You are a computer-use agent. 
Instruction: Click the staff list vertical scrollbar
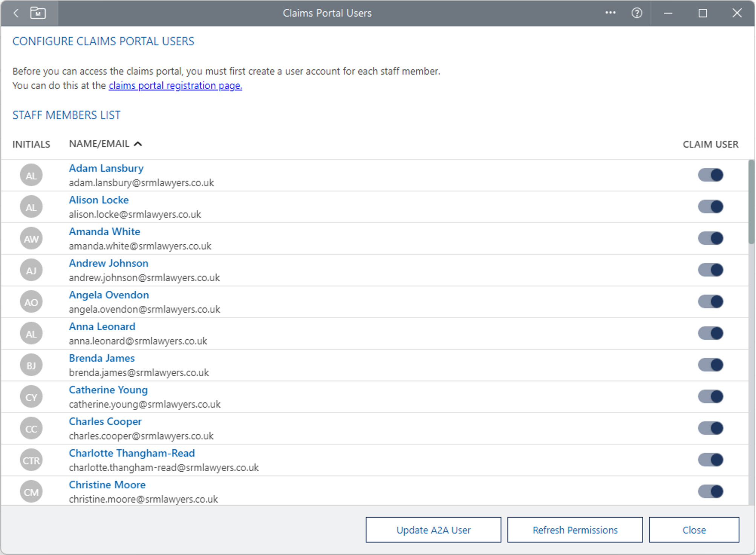(x=751, y=202)
